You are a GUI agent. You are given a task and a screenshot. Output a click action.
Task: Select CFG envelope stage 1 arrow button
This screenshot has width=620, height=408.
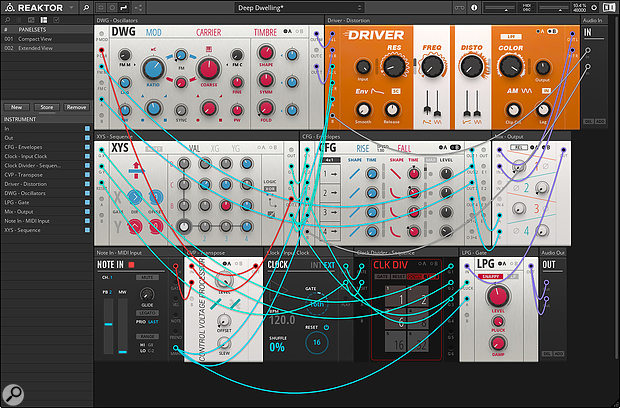(330, 174)
